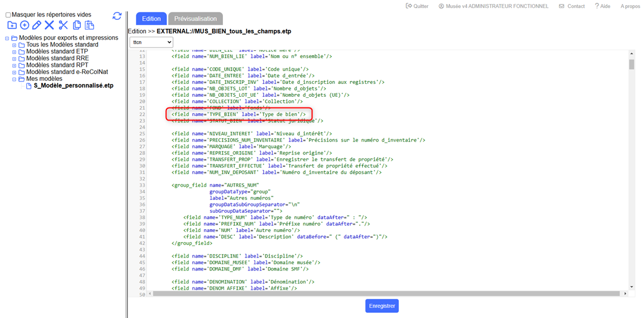This screenshot has width=644, height=318.
Task: Click the pencil rename icon
Action: [37, 25]
